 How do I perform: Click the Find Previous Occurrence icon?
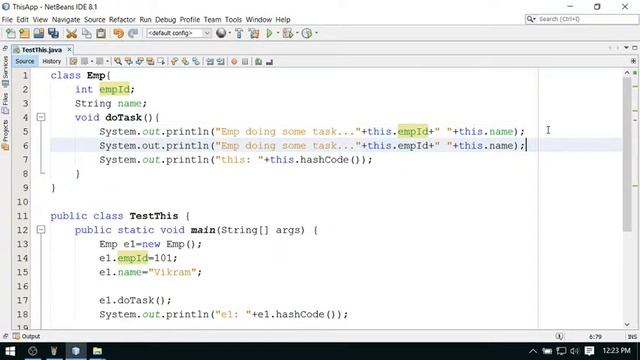[x=129, y=62]
